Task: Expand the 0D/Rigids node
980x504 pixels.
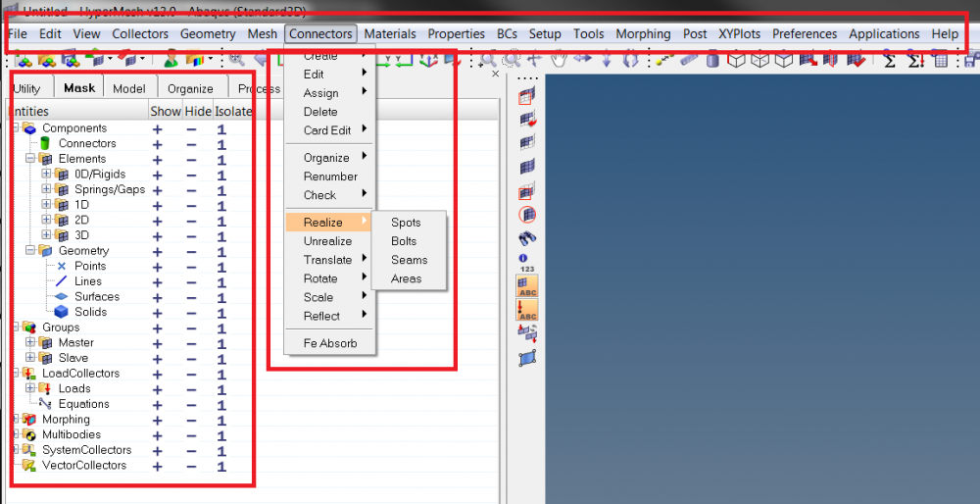Action: click(x=46, y=174)
